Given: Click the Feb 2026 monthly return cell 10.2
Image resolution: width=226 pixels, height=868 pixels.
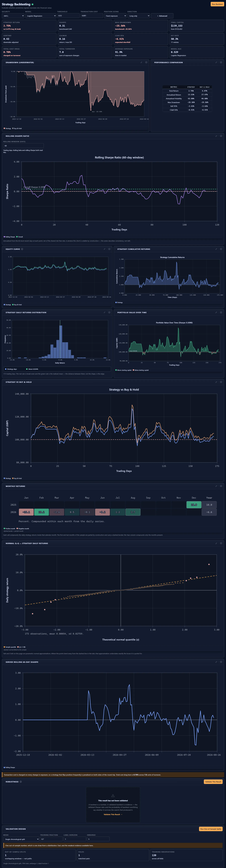Looking at the screenshot, I should [41, 512].
